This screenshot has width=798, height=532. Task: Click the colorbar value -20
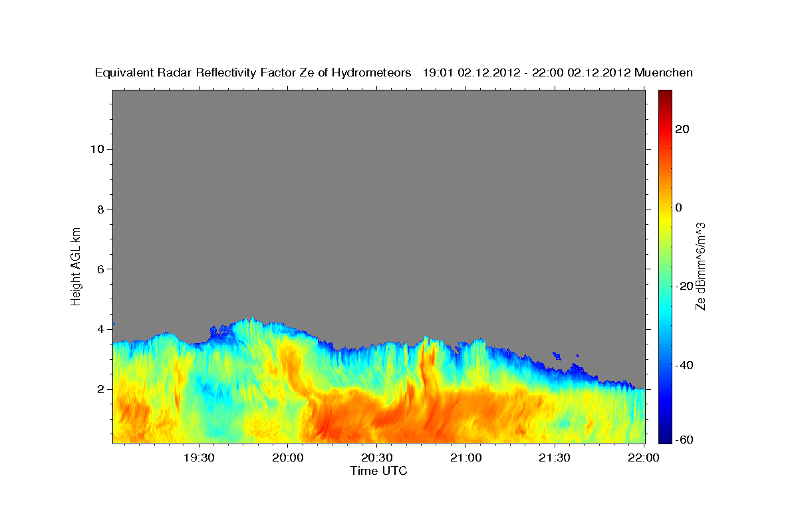pyautogui.click(x=683, y=286)
